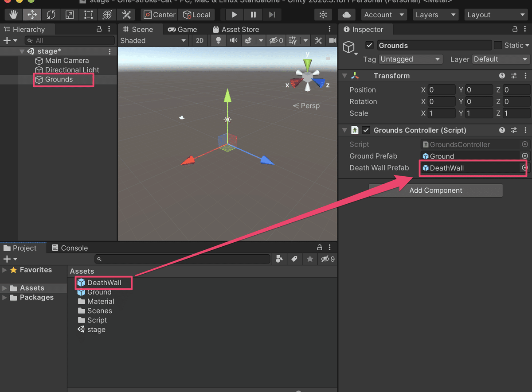This screenshot has width=532, height=392.
Task: Open Hierarchy create plus menu
Action: [10, 40]
